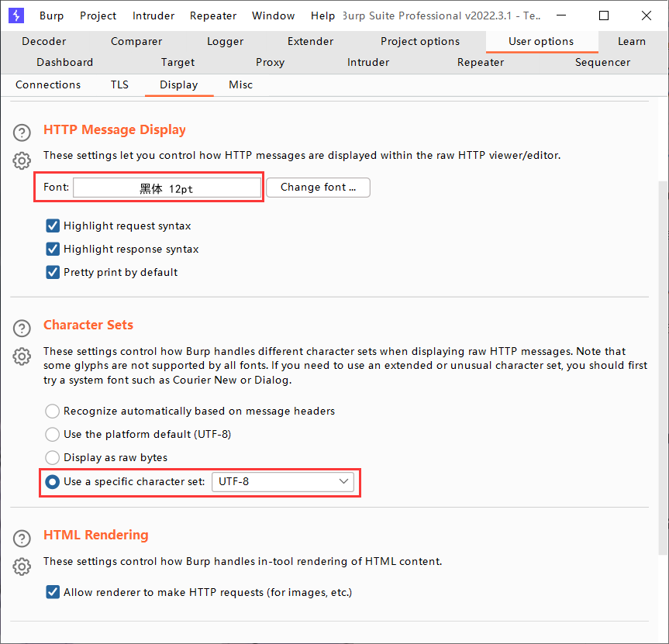Click gear icon under HTML Rendering
Viewport: 669px width, 644px height.
(22, 567)
